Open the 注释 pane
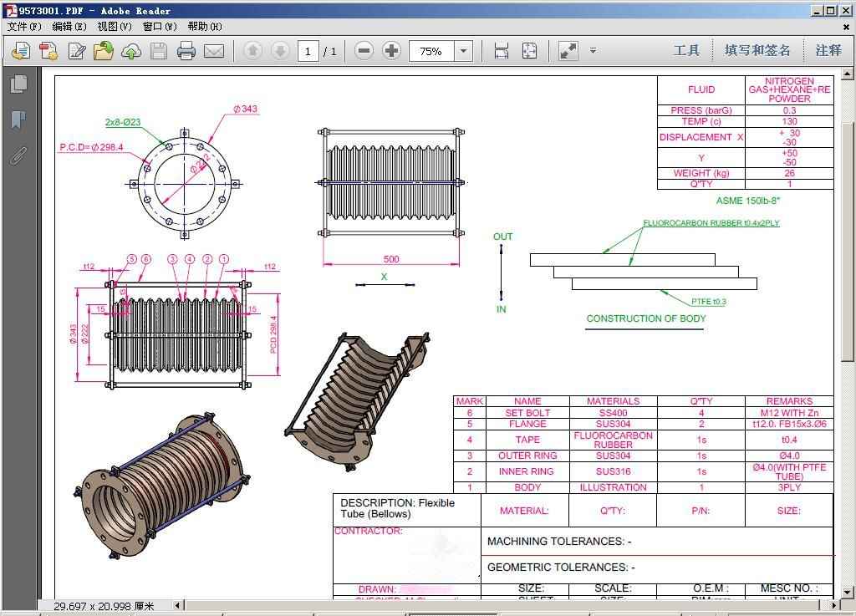Image resolution: width=856 pixels, height=616 pixels. coord(828,51)
